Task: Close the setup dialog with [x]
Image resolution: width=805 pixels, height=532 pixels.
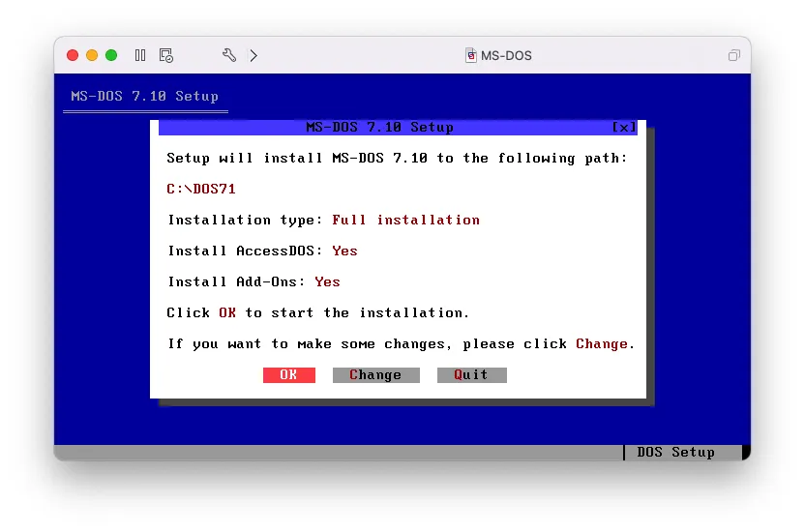Action: 624,128
